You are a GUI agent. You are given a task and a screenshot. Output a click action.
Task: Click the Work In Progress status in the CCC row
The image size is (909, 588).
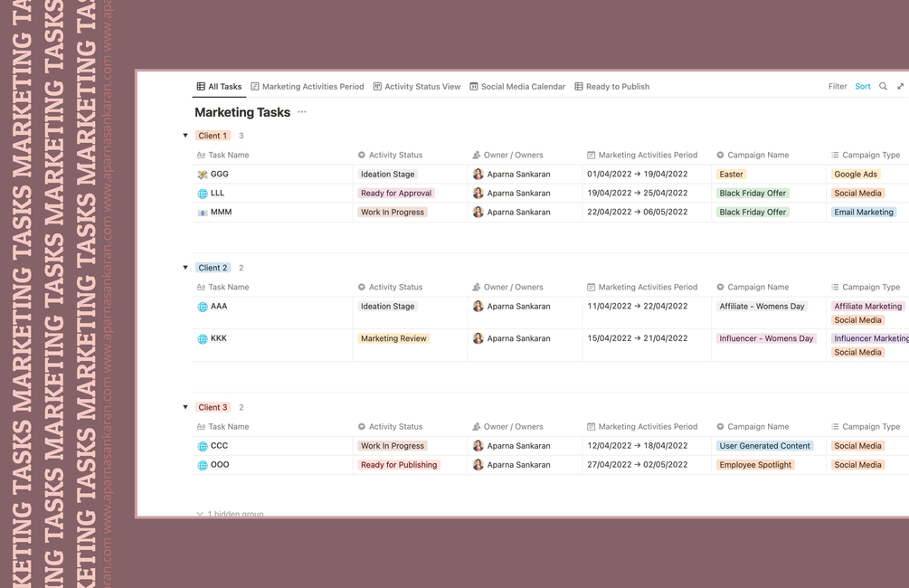coord(393,446)
